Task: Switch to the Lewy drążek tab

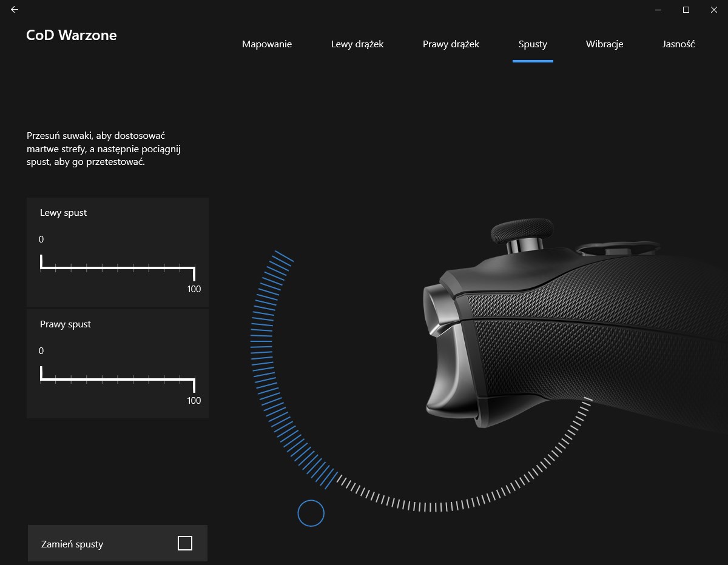Action: click(357, 44)
